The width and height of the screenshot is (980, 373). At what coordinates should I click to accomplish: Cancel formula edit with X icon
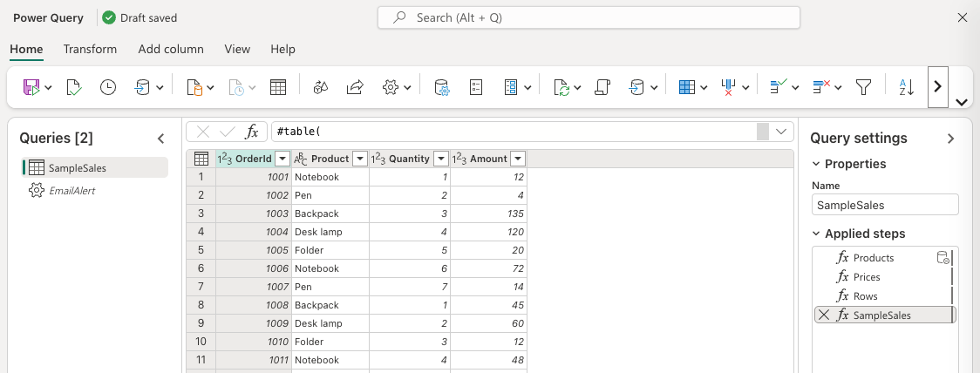[x=203, y=132]
